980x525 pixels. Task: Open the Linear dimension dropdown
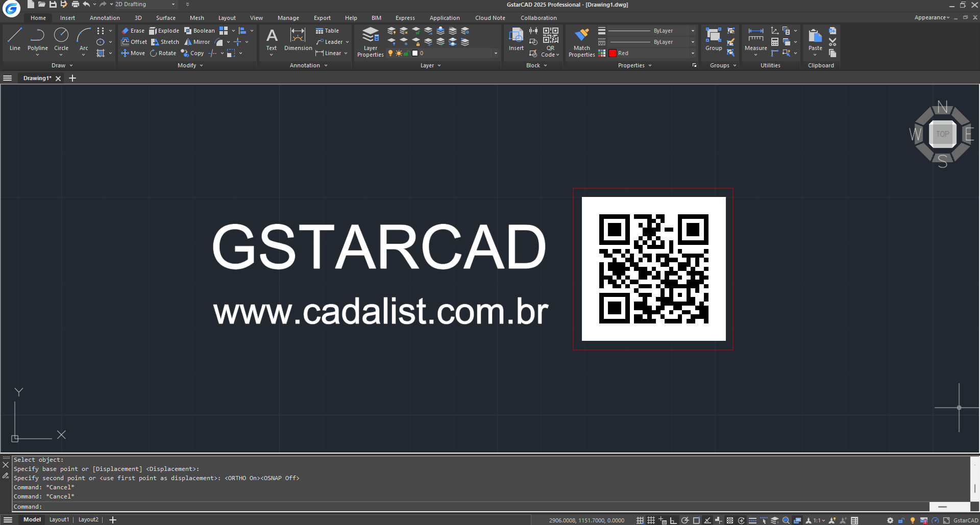[346, 53]
